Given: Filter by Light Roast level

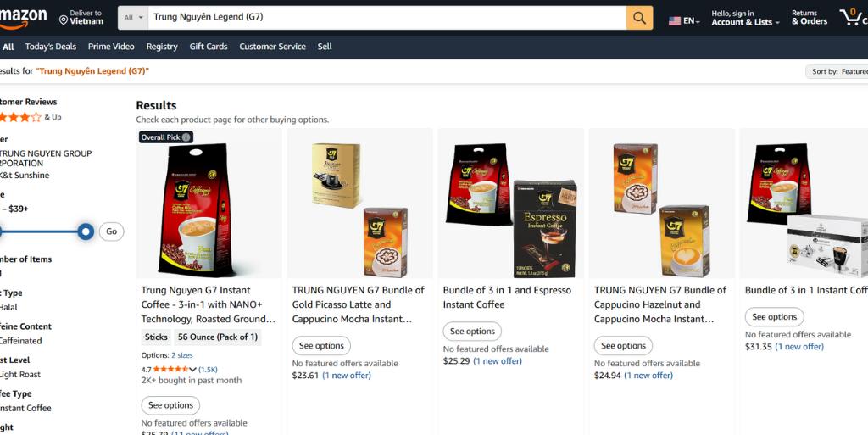Looking at the screenshot, I should [20, 374].
